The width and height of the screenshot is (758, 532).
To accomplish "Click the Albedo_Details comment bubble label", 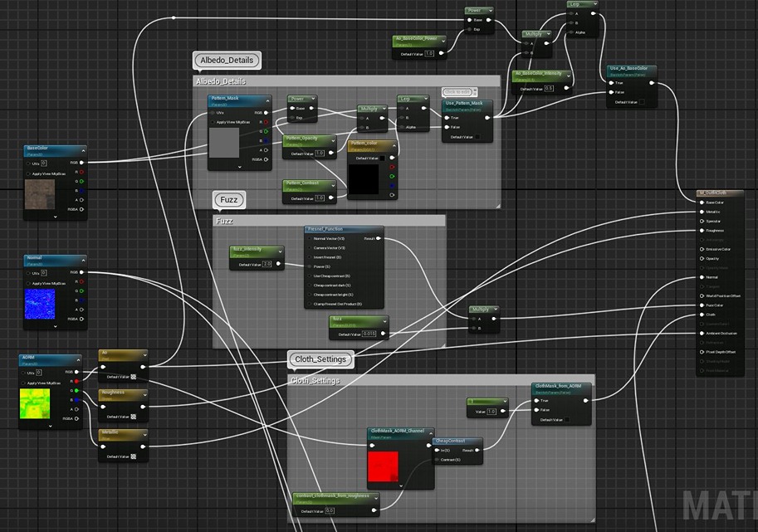I will pyautogui.click(x=226, y=60).
